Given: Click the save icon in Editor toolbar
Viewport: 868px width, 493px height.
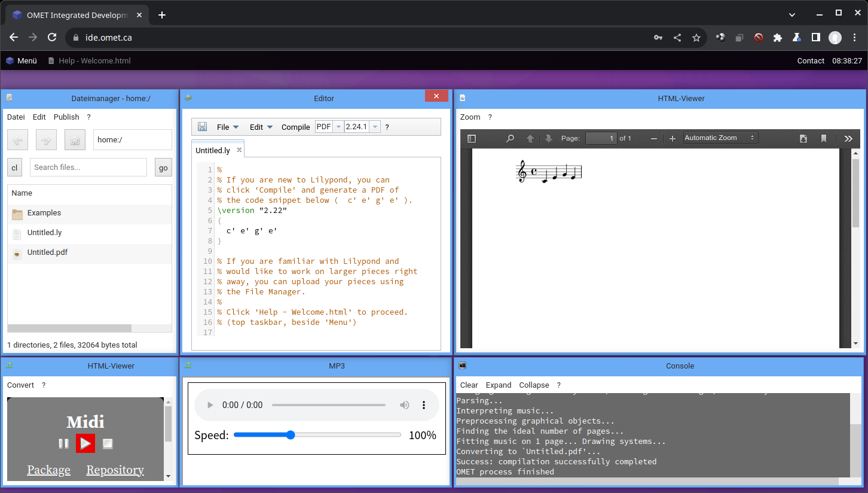Looking at the screenshot, I should point(203,127).
